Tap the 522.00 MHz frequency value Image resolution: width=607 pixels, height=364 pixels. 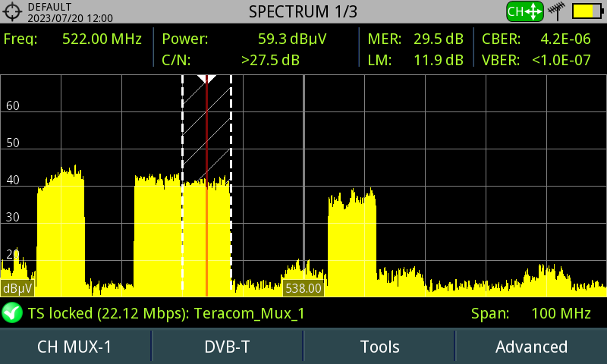[102, 39]
